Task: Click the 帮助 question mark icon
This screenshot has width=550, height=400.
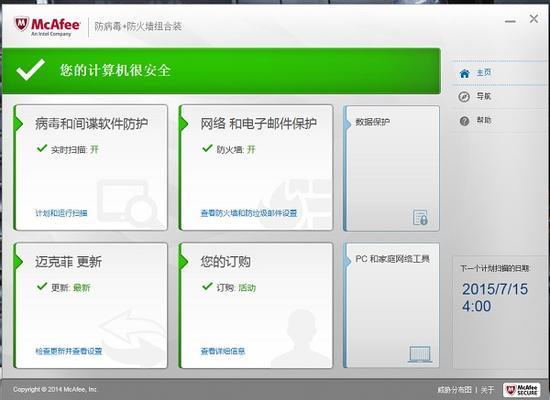Action: pyautogui.click(x=464, y=121)
